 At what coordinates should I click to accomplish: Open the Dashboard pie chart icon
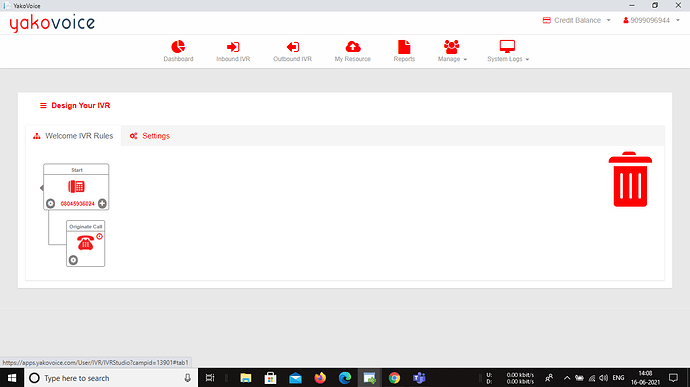pyautogui.click(x=178, y=46)
